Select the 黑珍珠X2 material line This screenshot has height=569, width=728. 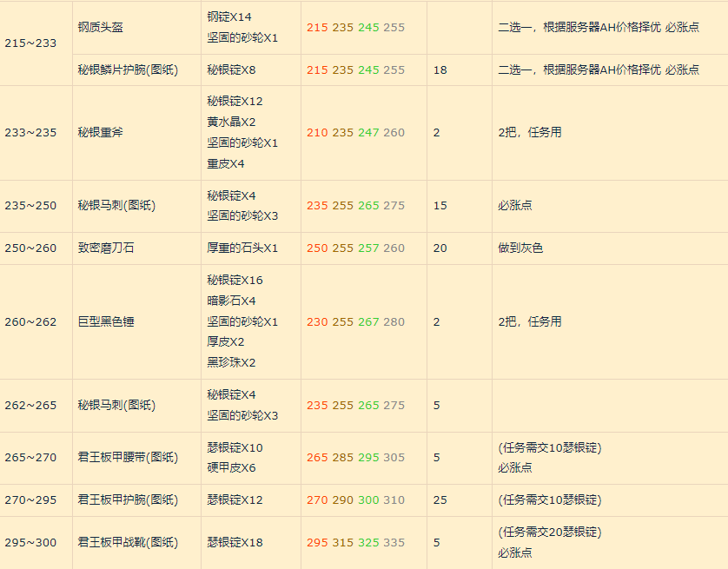[231, 363]
